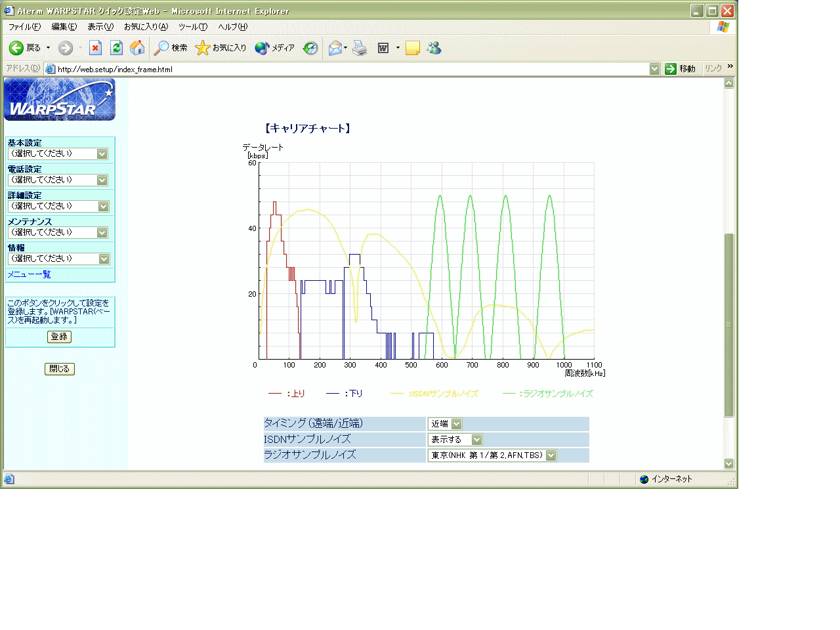The height and width of the screenshot is (630, 840).
Task: Go to the home page via the house icon
Action: tap(137, 48)
